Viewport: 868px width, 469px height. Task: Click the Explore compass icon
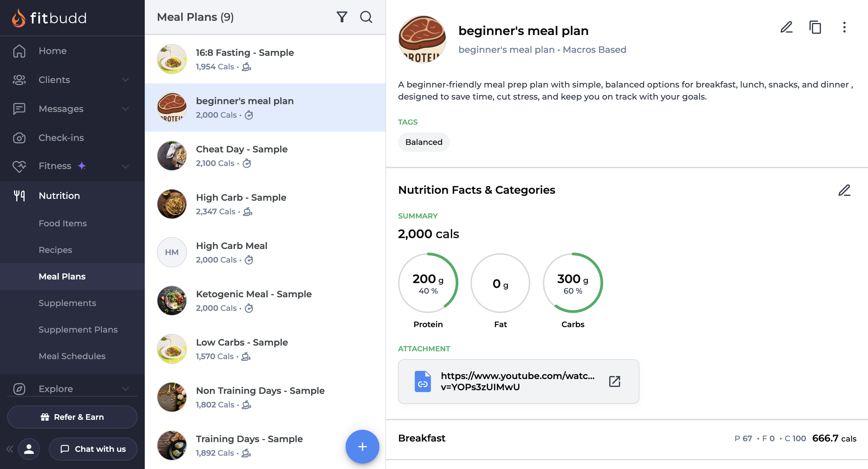point(19,389)
